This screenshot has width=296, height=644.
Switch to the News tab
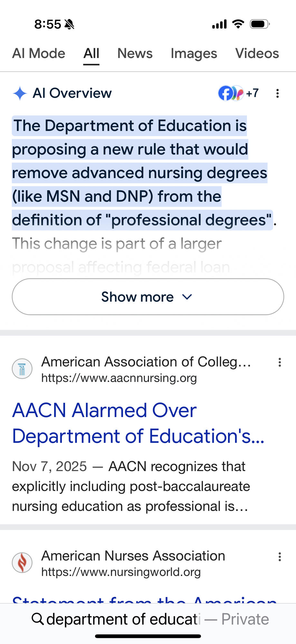(x=135, y=53)
